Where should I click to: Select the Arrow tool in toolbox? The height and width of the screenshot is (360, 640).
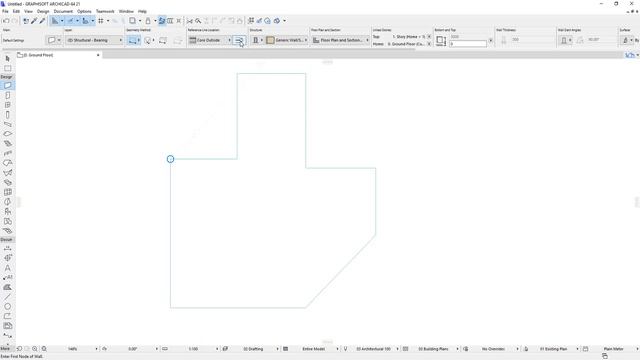(7, 59)
